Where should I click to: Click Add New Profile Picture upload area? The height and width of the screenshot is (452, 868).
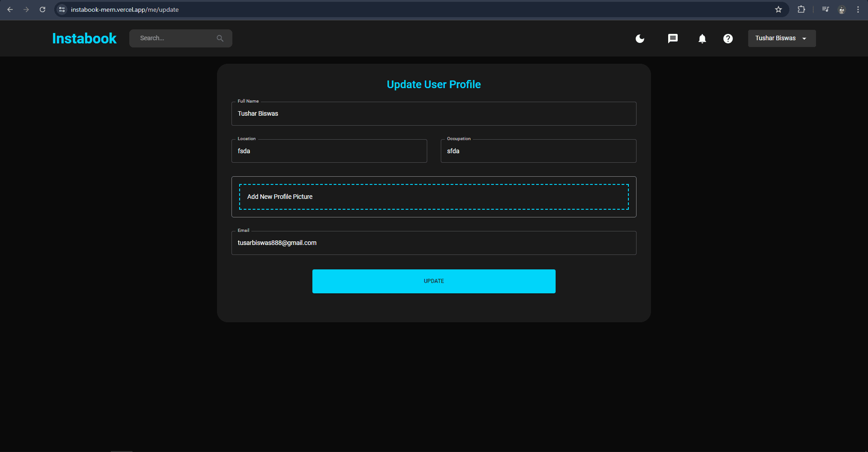434,197
